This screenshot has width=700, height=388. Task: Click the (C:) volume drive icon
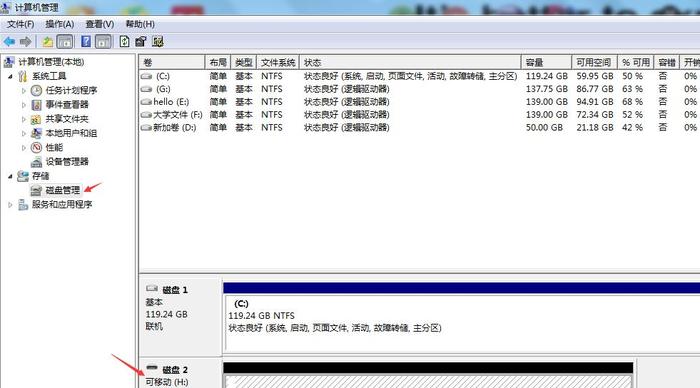tap(146, 76)
